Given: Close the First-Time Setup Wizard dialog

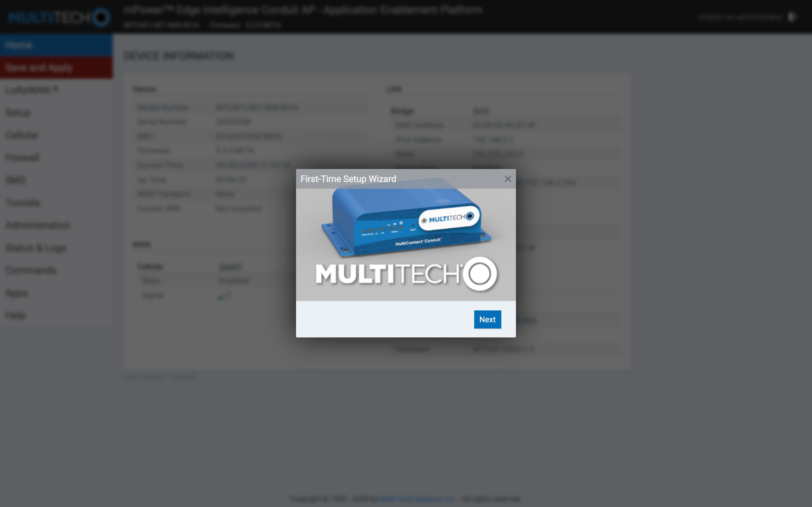Looking at the screenshot, I should 508,179.
